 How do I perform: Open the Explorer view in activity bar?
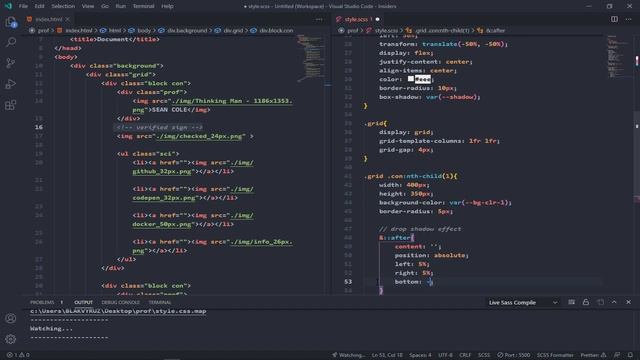[11, 22]
